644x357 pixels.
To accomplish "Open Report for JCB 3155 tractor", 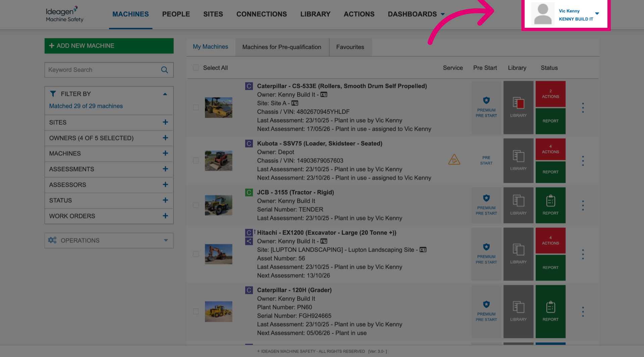I will [x=550, y=205].
